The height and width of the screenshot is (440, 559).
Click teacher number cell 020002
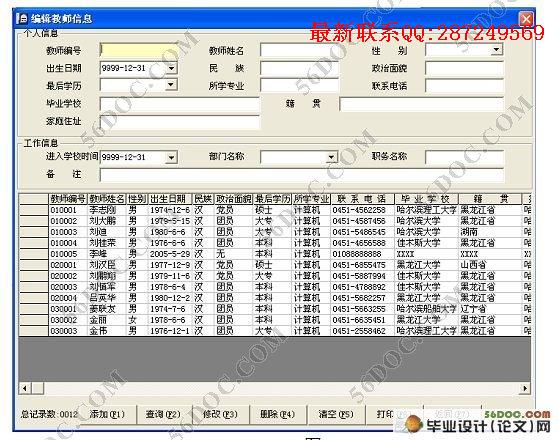(x=68, y=276)
